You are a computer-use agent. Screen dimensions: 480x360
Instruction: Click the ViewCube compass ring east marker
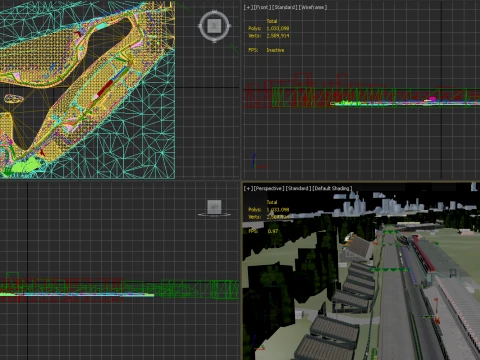click(229, 26)
